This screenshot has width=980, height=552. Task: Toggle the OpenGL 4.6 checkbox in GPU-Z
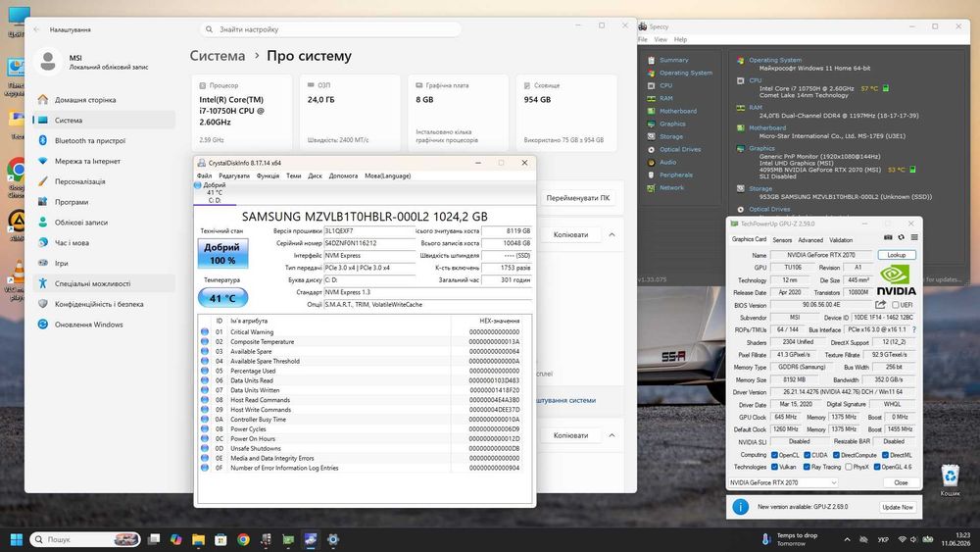[x=877, y=467]
